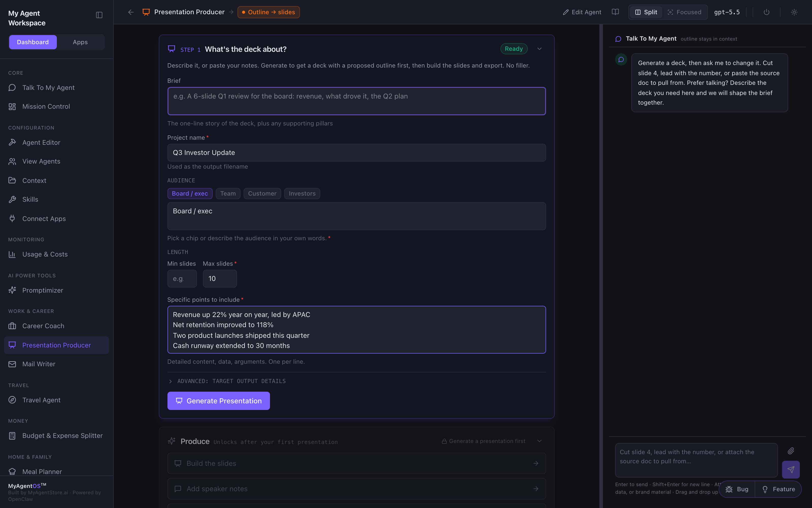Collapse the Step 1 card chevron
Image resolution: width=812 pixels, height=508 pixels.
click(539, 49)
